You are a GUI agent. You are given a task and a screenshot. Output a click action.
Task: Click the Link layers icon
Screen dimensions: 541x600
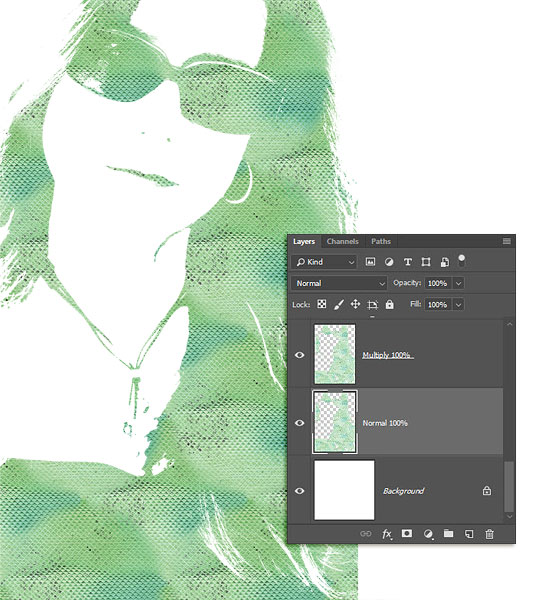click(366, 533)
